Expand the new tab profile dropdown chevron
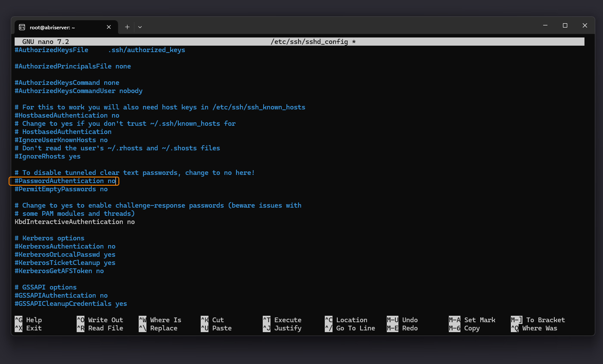 [x=140, y=27]
